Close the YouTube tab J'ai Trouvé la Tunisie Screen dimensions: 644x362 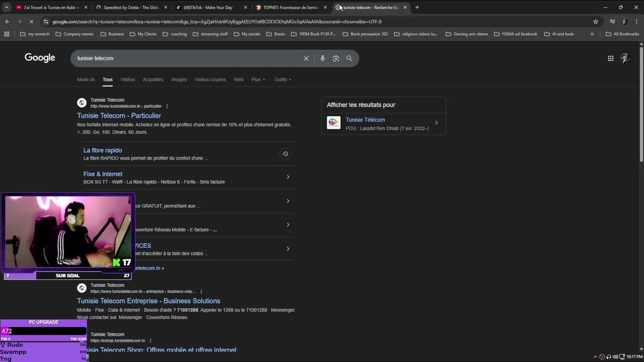(x=86, y=8)
